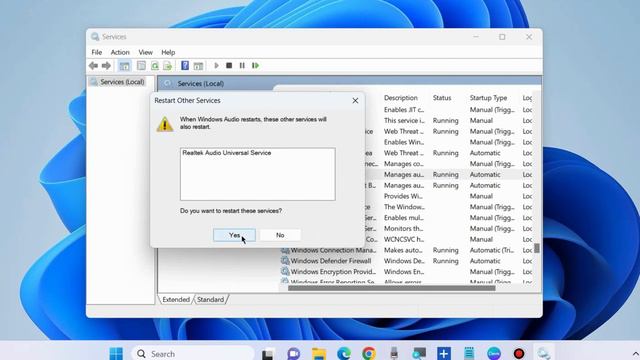Click the 'Enables mul...' description cell
This screenshot has height=360, width=640.
pyautogui.click(x=404, y=218)
